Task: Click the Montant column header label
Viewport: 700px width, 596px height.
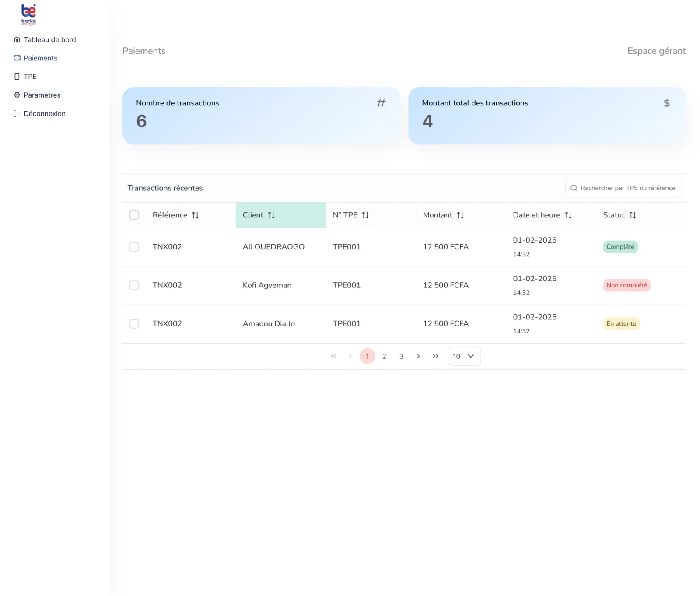Action: (x=437, y=215)
